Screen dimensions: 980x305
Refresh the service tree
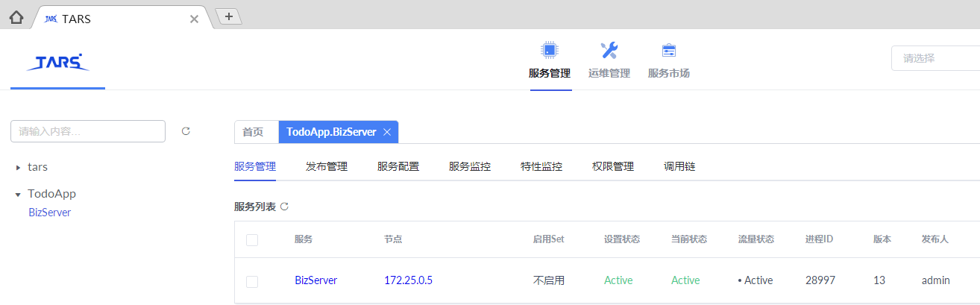click(186, 131)
